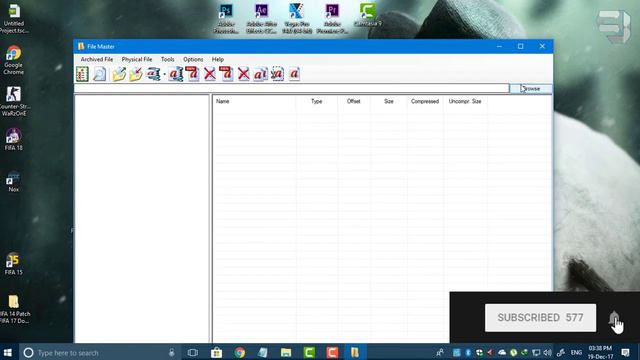Open the Archived File menu
Viewport: 640px width, 360px height.
pyautogui.click(x=97, y=59)
